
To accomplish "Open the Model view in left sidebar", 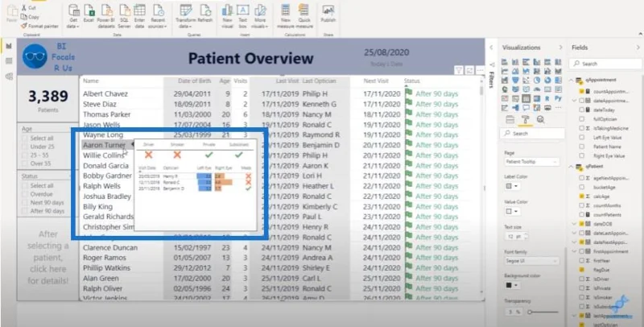I will (9, 77).
